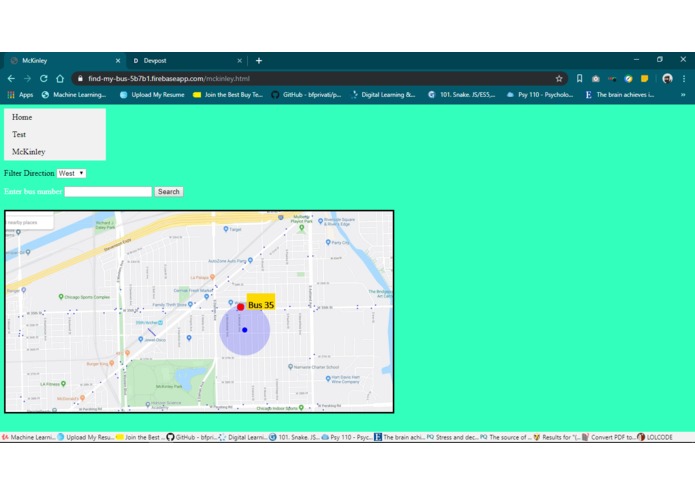Click the browser forward arrow
Screen dimensions: 695x494
(27, 78)
